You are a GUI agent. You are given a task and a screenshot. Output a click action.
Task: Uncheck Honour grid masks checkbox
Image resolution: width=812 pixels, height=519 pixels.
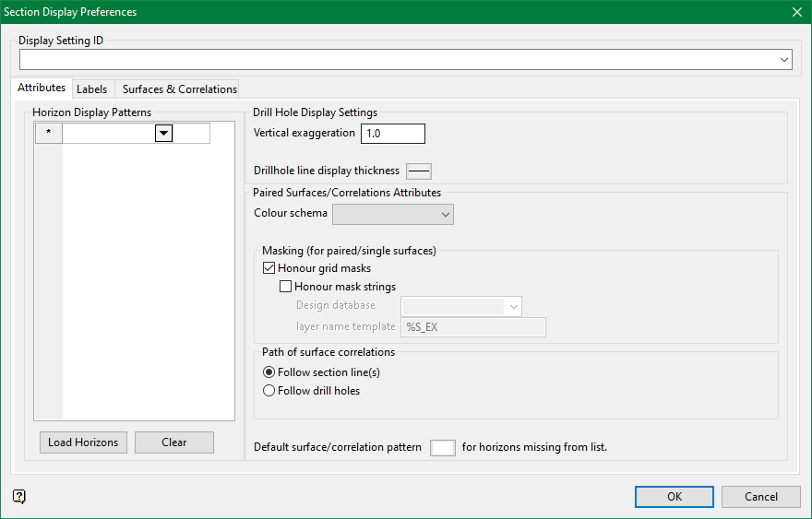[269, 268]
